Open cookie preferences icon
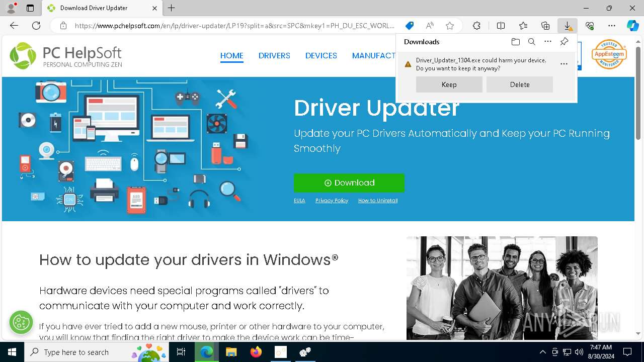 coord(21,322)
